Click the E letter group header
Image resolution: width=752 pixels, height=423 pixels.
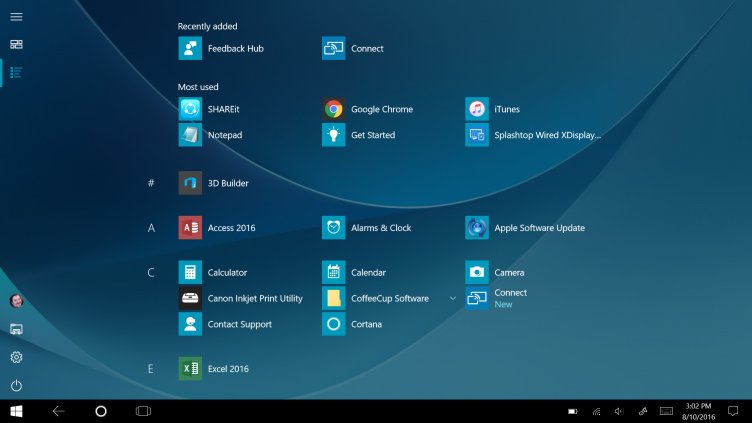(x=151, y=369)
